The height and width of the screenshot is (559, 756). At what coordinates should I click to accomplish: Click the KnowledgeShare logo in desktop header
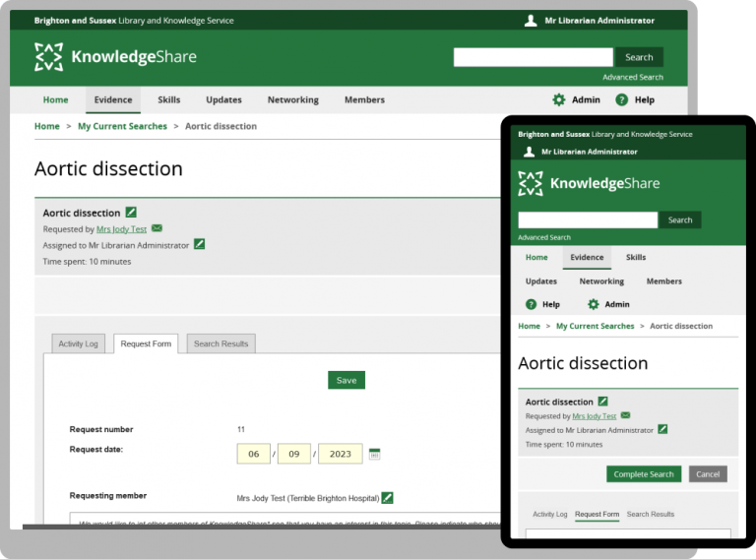coord(115,57)
